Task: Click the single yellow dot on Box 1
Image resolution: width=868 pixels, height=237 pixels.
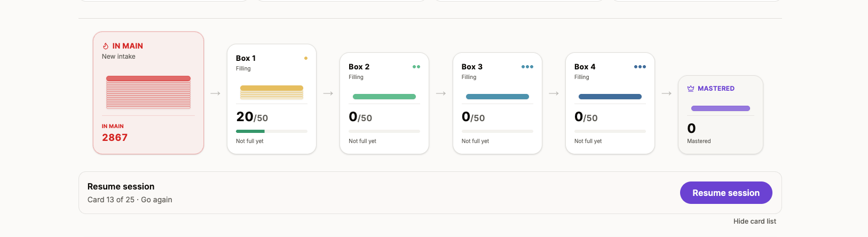Action: click(x=306, y=58)
